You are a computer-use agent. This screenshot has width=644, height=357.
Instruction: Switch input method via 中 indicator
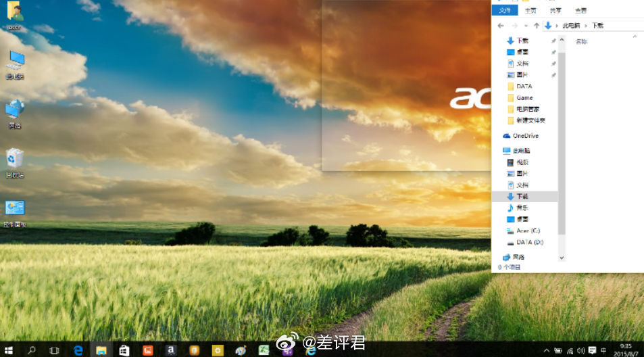(x=603, y=350)
